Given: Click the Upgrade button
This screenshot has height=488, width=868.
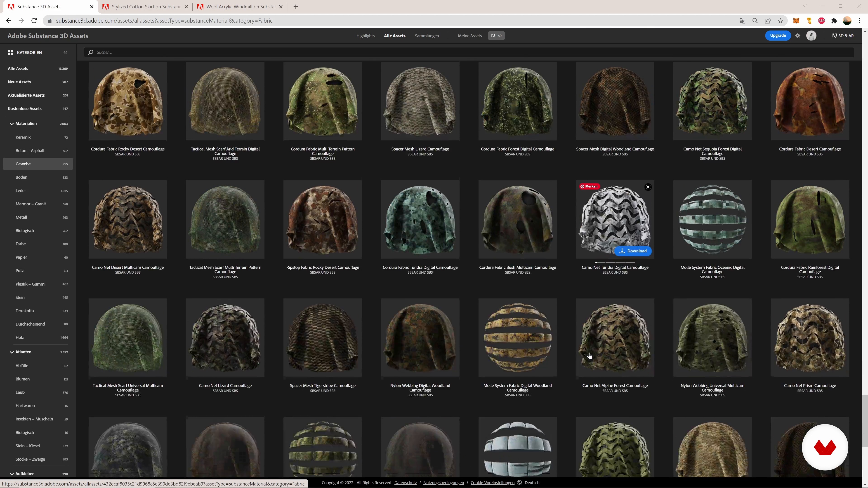Looking at the screenshot, I should point(778,35).
